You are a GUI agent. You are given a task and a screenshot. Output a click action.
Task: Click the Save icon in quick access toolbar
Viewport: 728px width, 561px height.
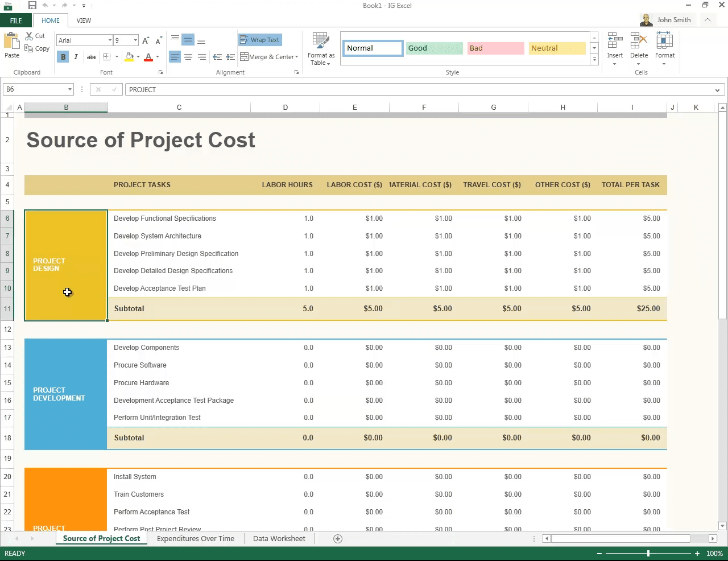(x=32, y=6)
